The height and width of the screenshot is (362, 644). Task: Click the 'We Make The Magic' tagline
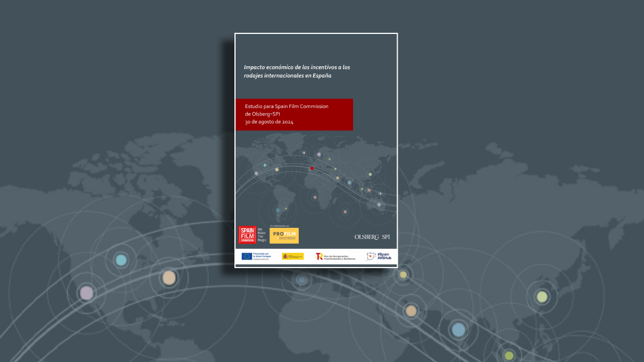pyautogui.click(x=261, y=235)
